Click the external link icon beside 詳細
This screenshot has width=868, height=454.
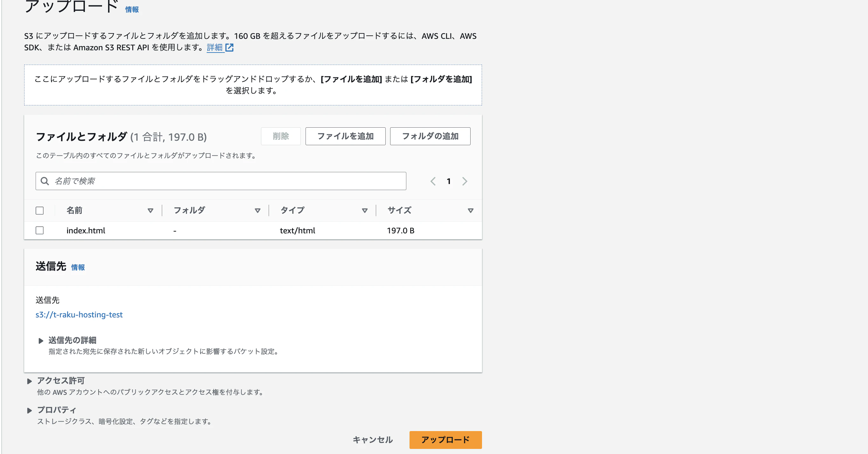230,47
